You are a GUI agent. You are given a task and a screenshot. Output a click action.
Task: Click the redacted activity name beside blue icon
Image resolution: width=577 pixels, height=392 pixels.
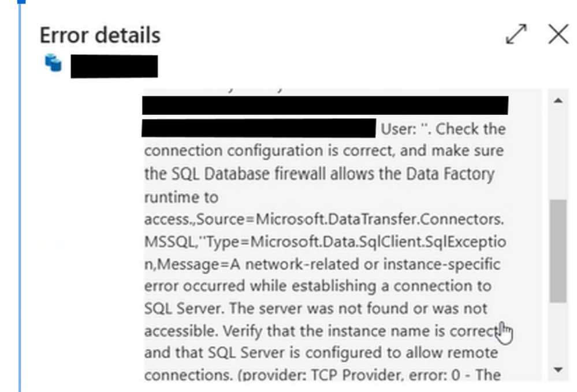[114, 66]
